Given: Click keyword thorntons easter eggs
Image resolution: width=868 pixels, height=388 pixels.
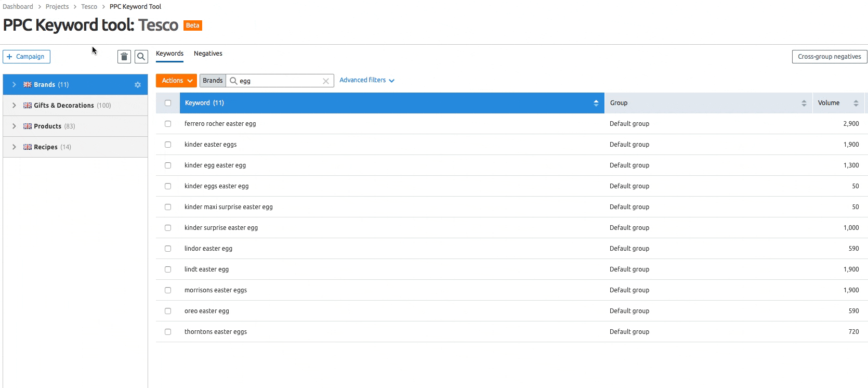Looking at the screenshot, I should [x=216, y=332].
